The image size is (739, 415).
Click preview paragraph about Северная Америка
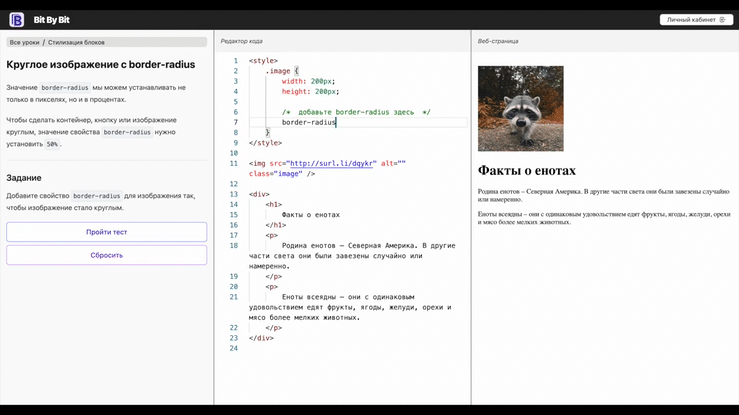click(x=603, y=195)
